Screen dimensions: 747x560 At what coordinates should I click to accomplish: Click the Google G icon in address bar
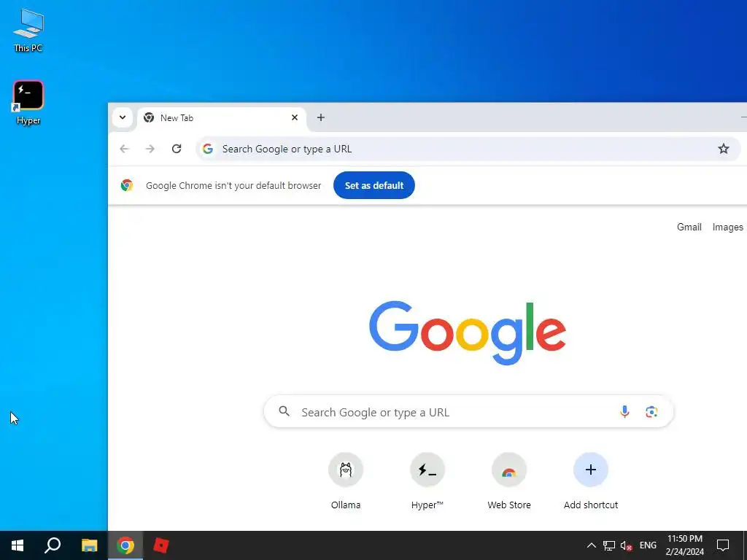coord(208,149)
